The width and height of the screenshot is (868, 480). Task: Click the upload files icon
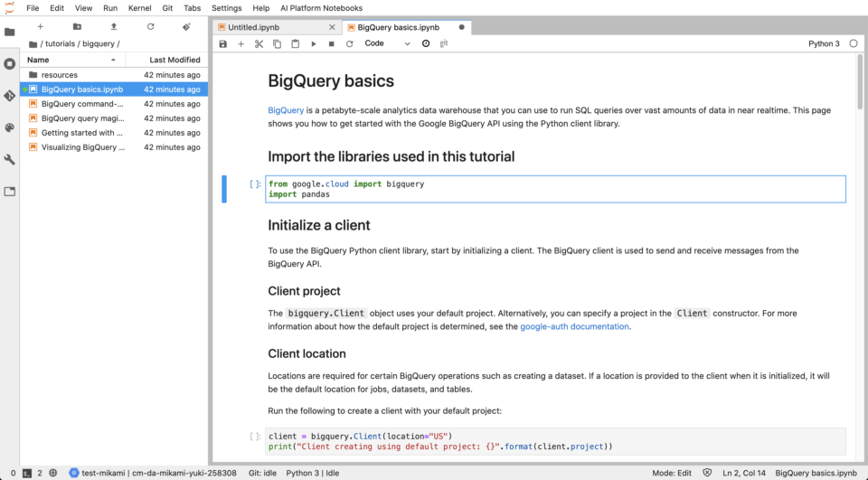[114, 26]
